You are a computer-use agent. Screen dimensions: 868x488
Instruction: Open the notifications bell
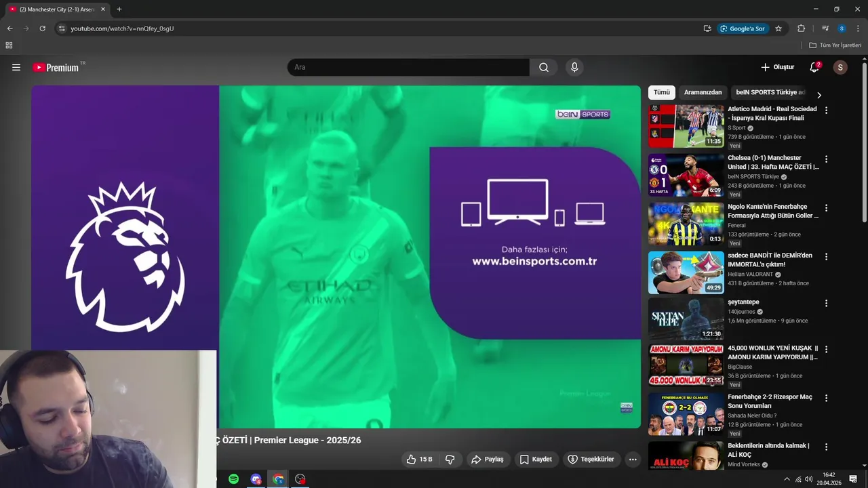coord(814,67)
